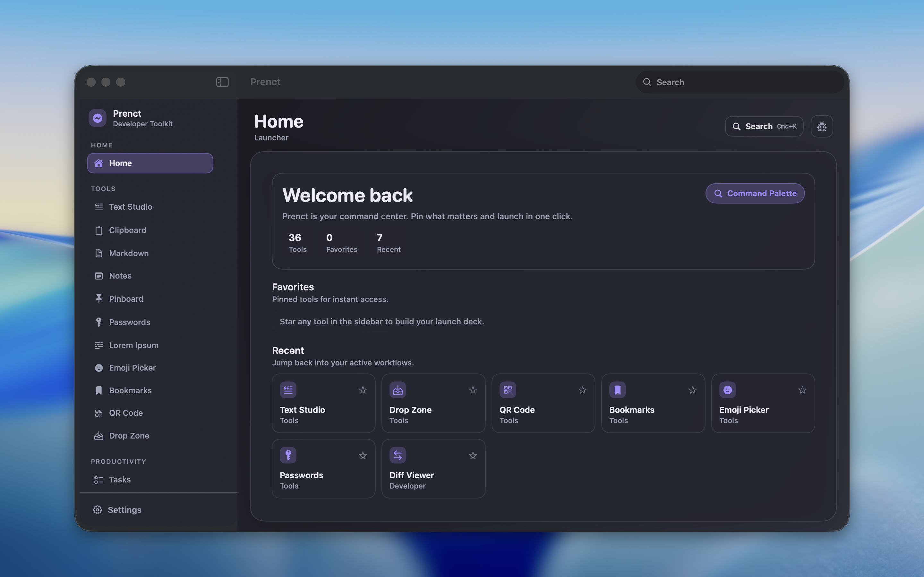The image size is (924, 577).
Task: Select the Markdown tool
Action: [129, 253]
